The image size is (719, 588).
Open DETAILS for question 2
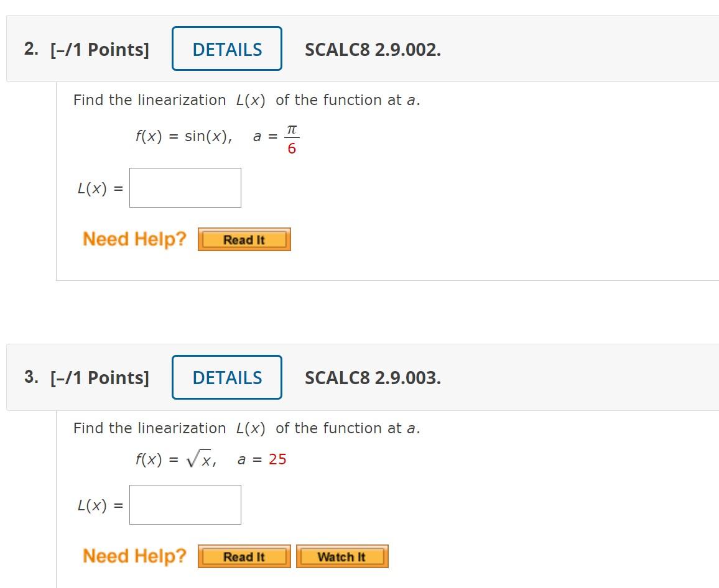(226, 49)
